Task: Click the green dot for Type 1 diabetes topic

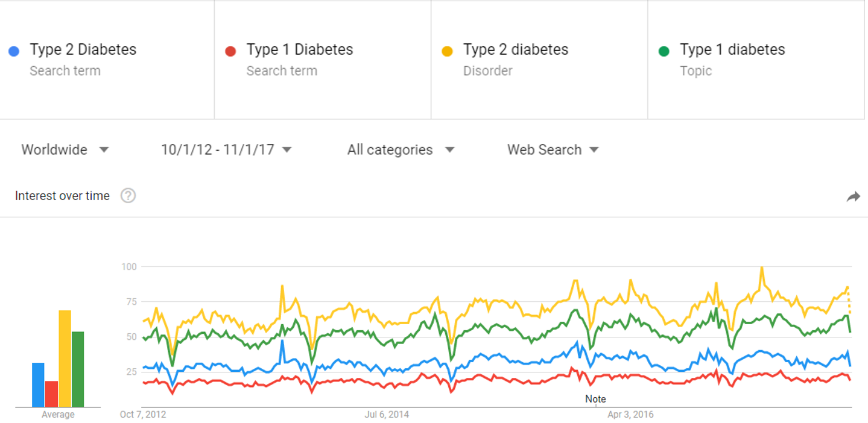Action: 664,51
